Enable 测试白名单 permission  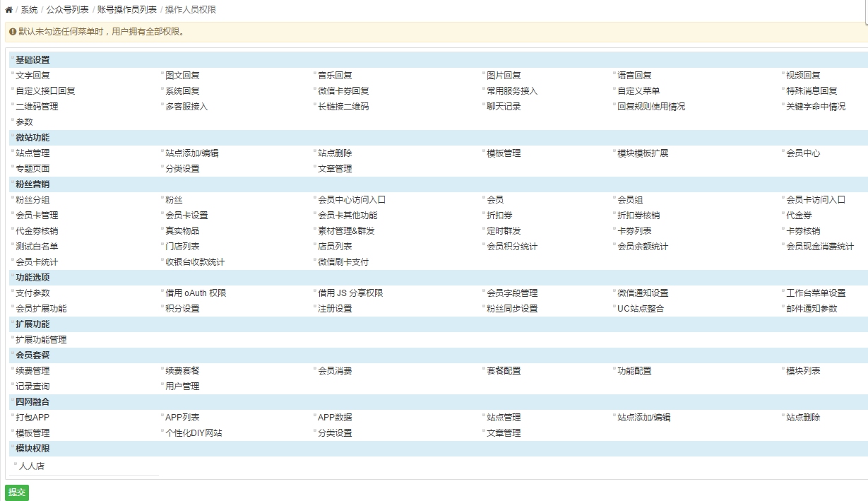[13, 244]
